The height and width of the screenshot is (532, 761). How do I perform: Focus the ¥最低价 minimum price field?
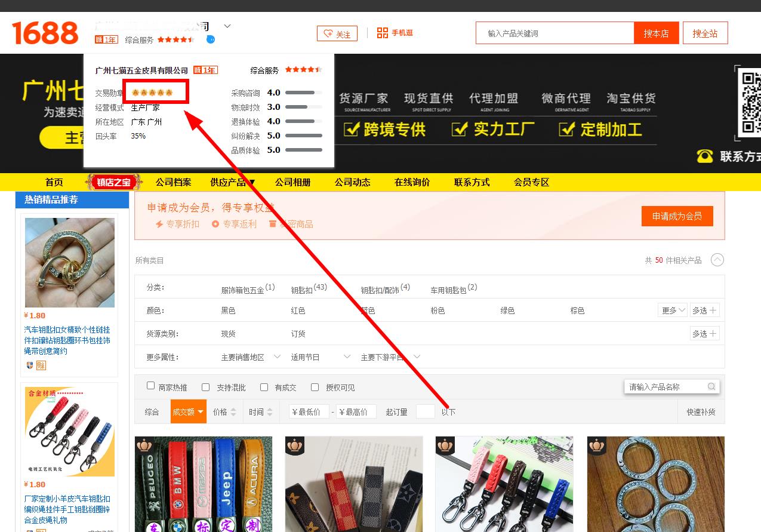point(309,411)
